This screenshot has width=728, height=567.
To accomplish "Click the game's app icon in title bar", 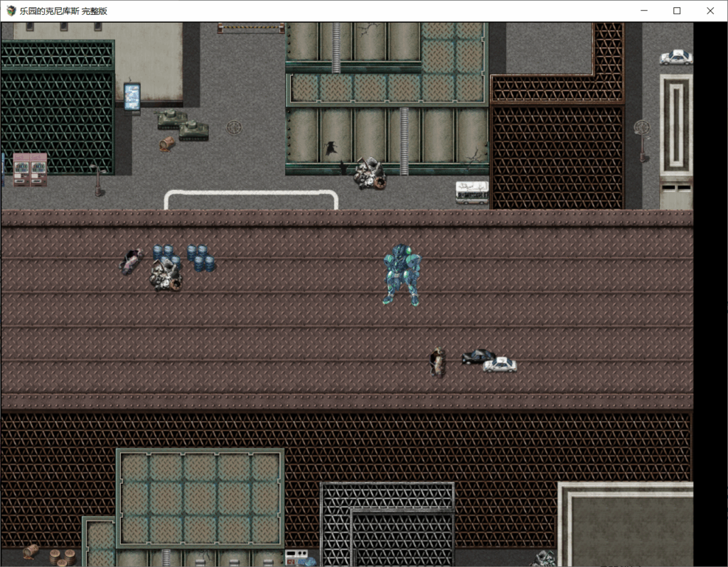I will click(x=11, y=11).
